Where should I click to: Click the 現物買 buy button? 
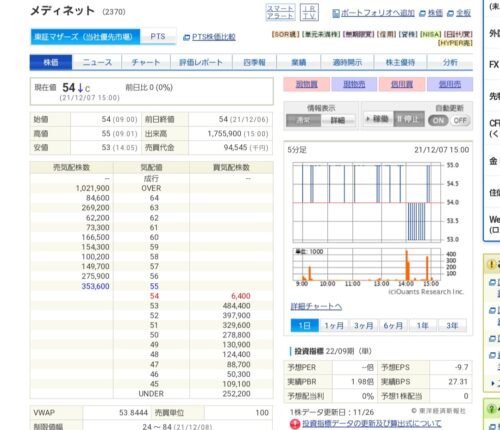point(307,84)
